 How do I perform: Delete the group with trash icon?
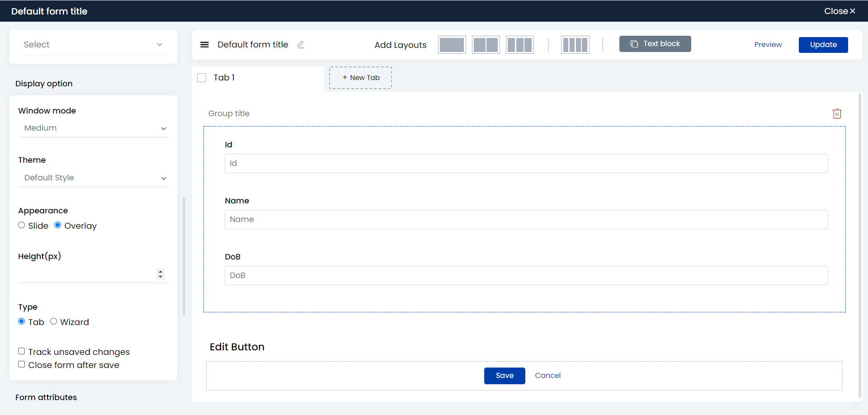pos(837,113)
